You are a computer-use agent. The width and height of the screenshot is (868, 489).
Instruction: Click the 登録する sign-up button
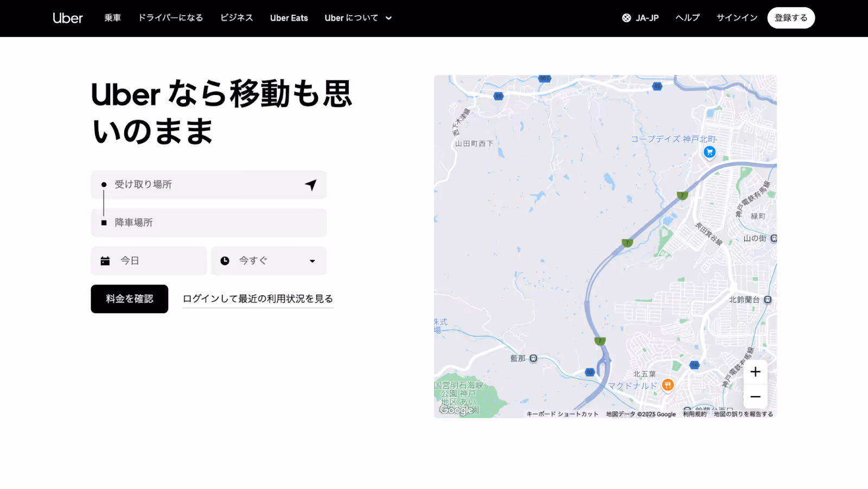[791, 18]
